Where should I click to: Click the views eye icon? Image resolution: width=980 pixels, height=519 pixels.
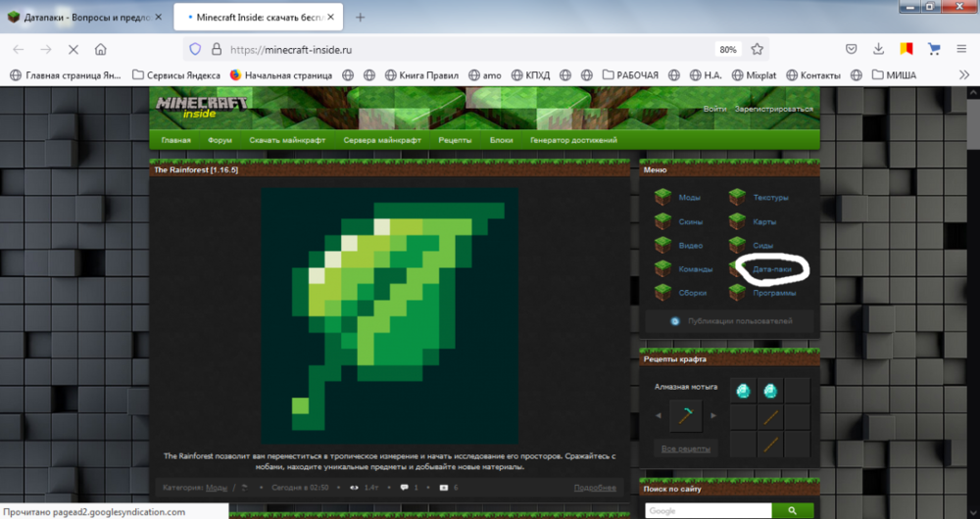point(354,487)
